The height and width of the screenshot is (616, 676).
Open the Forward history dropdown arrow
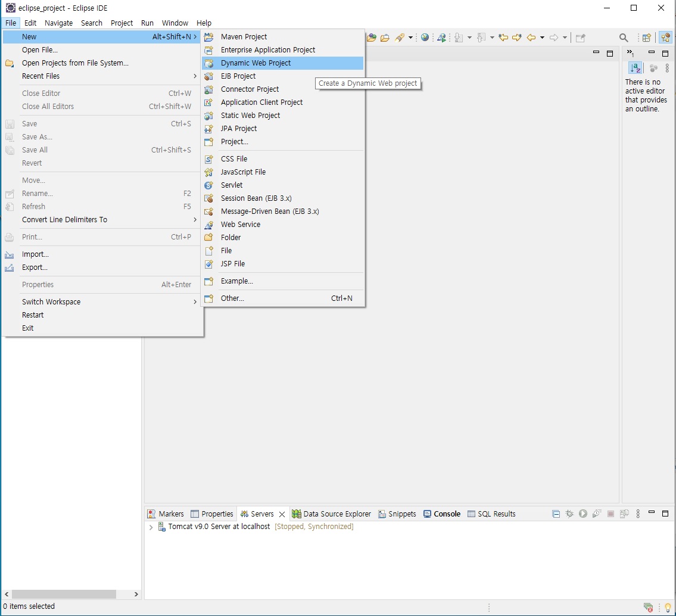(565, 38)
